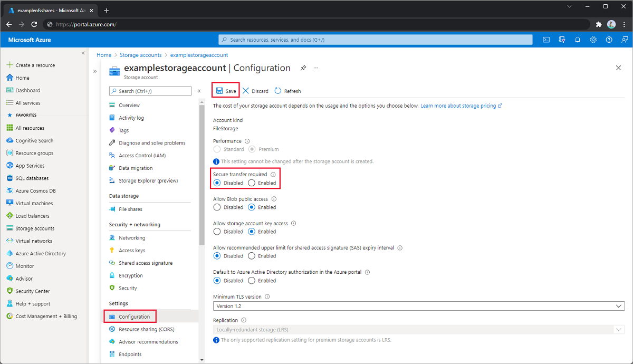
Task: Collapse the Azure left sidebar
Action: [x=83, y=53]
